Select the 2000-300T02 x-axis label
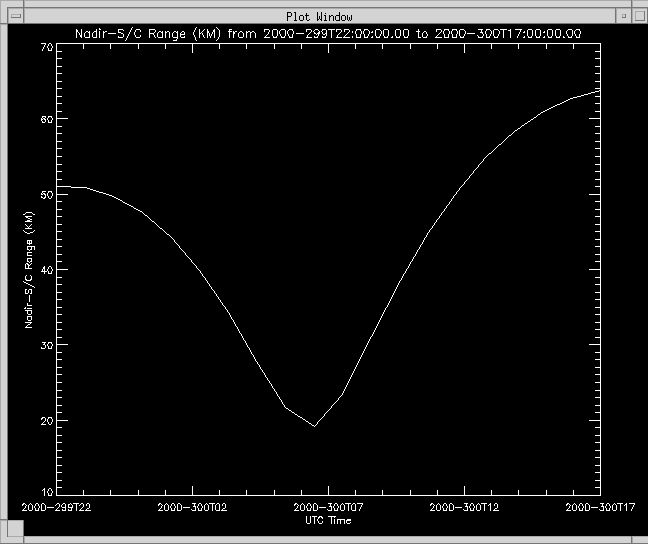648x544 pixels. click(x=191, y=508)
